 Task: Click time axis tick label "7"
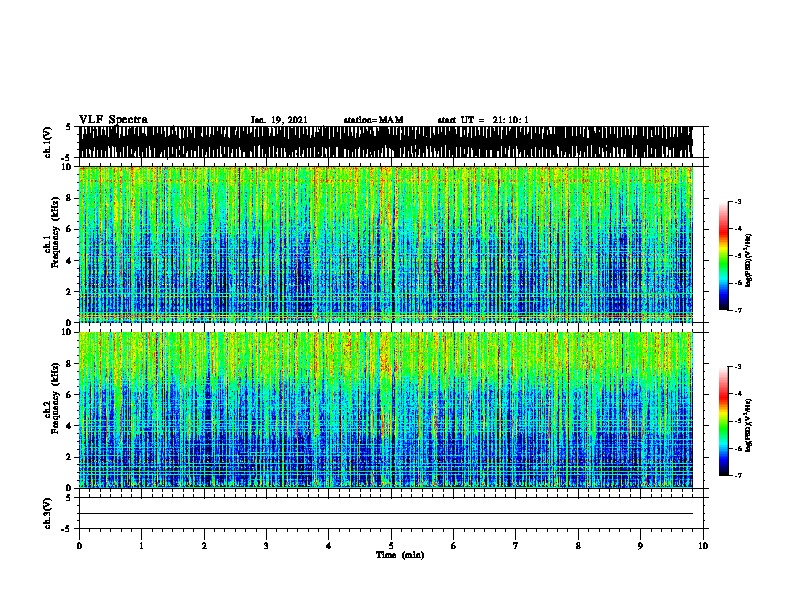pyautogui.click(x=516, y=546)
